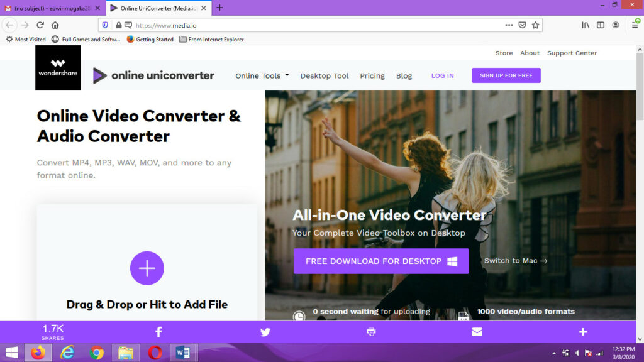
Task: Open From Internet Explorer bookmarks folder
Action: (x=211, y=40)
